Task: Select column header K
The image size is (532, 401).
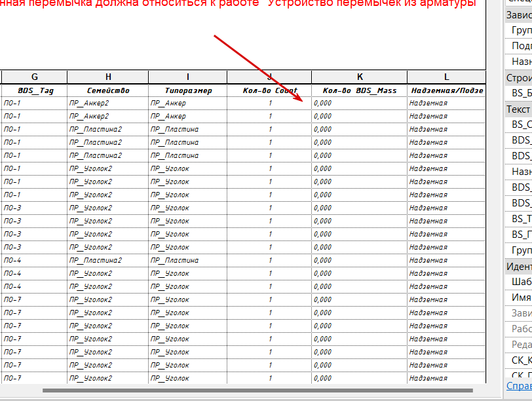Action: click(360, 77)
